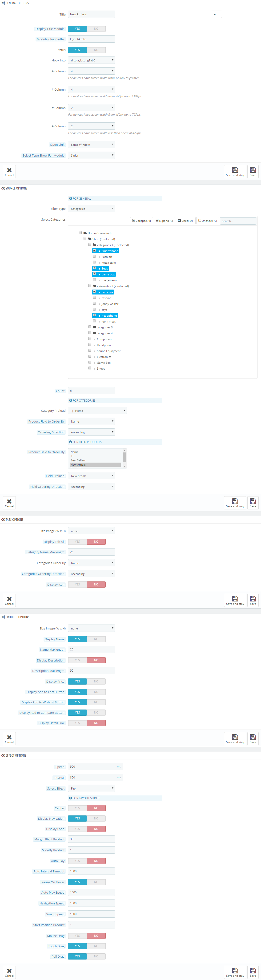
Task: Check the johny walker category checkbox
Action: tap(94, 303)
